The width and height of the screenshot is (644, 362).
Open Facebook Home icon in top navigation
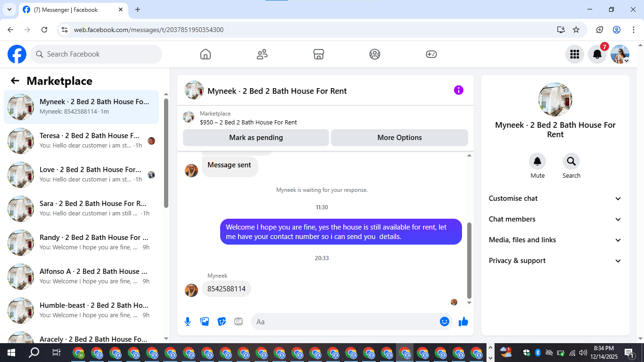point(206,54)
